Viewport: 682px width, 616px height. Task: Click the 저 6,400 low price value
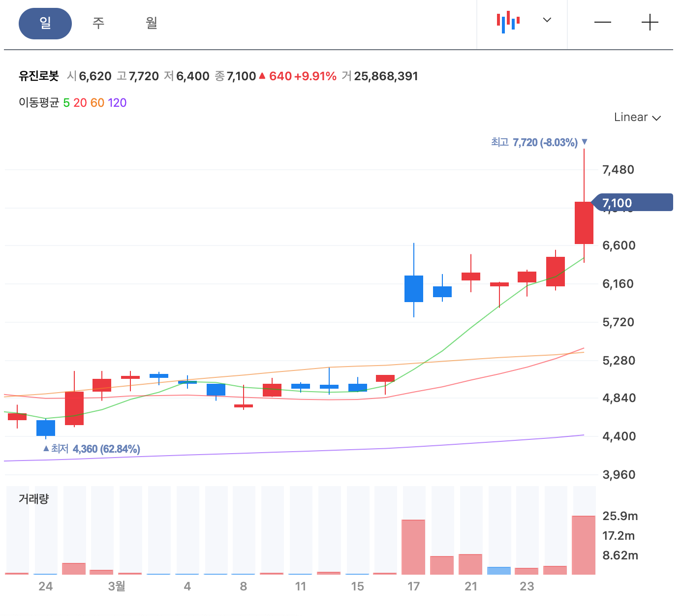(x=186, y=76)
